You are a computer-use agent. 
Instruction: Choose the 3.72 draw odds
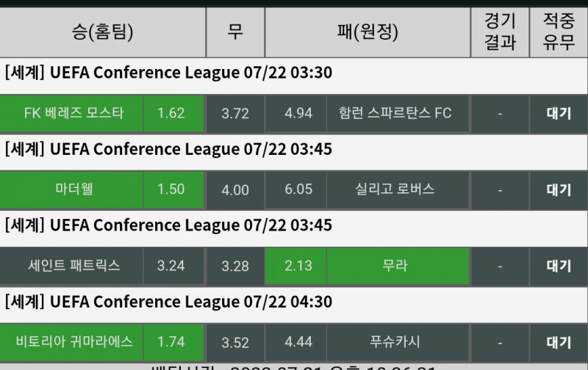click(235, 113)
